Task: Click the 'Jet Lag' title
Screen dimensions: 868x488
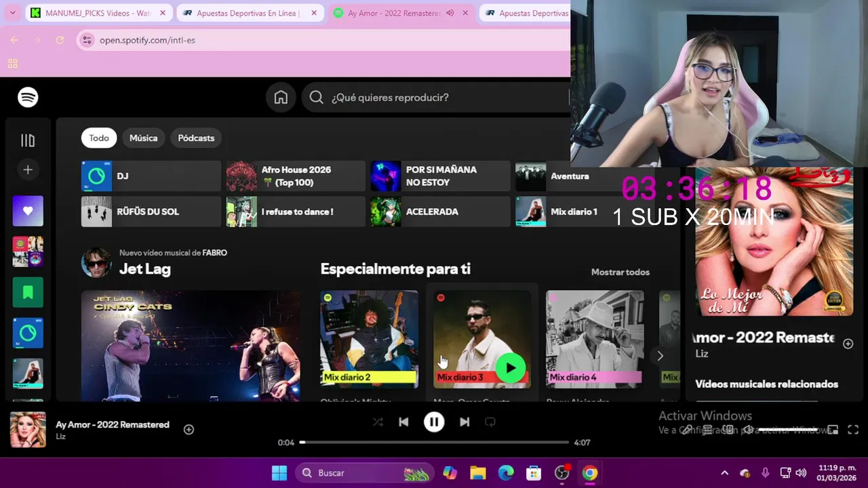Action: tap(144, 269)
